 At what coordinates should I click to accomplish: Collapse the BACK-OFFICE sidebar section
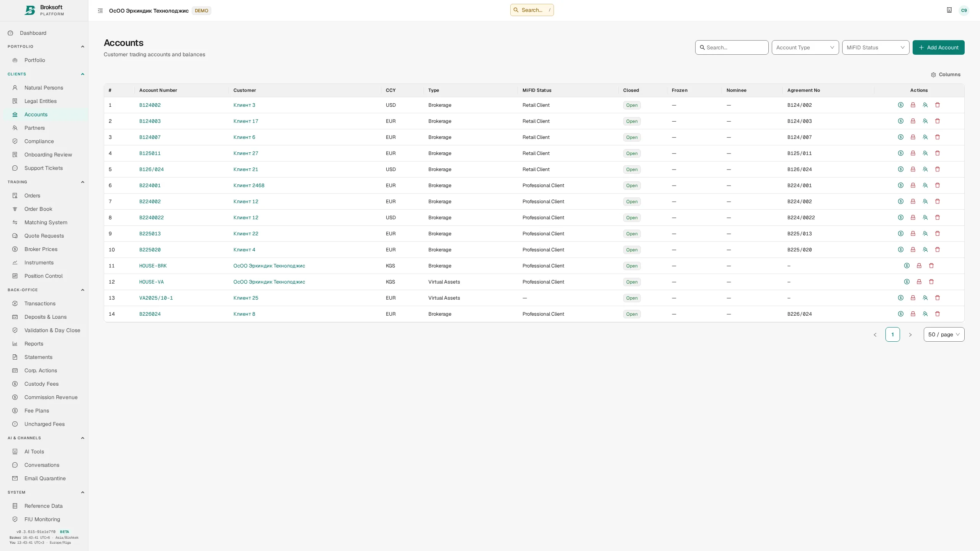(82, 290)
